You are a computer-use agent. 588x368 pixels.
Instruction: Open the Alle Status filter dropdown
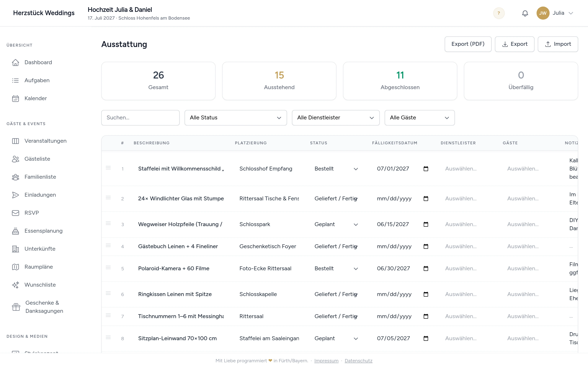235,118
